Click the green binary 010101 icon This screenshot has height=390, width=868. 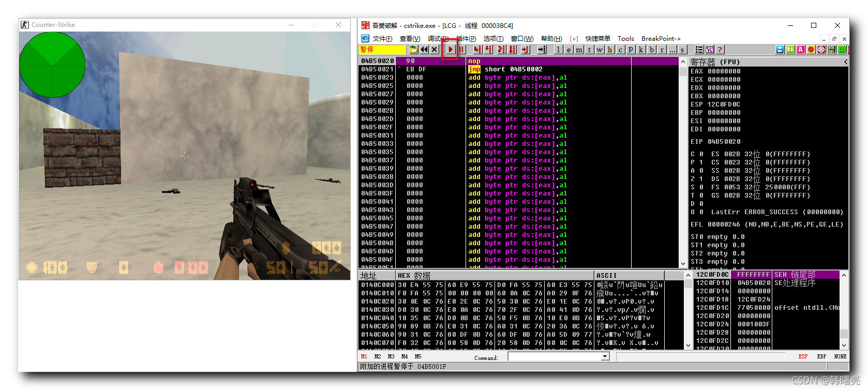pyautogui.click(x=832, y=50)
